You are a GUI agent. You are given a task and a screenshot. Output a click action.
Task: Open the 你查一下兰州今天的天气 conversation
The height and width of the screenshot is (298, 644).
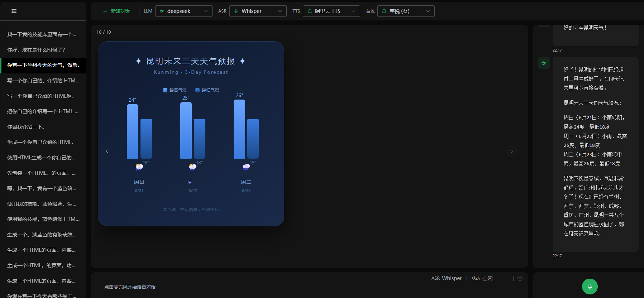43,66
